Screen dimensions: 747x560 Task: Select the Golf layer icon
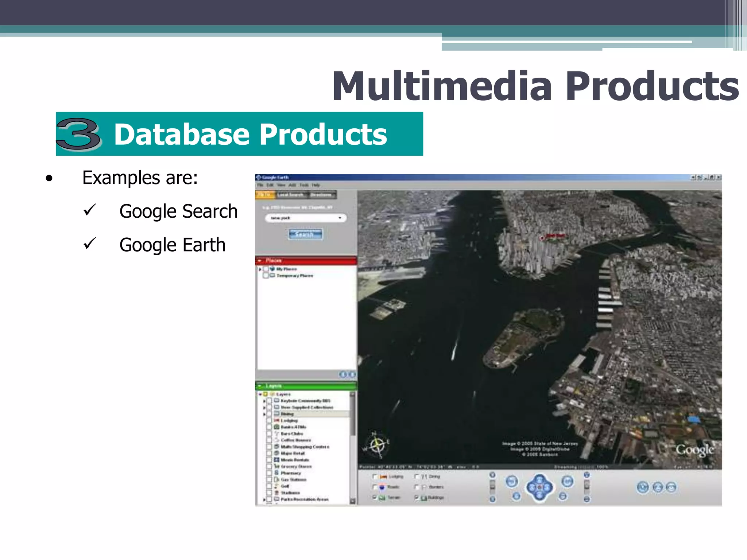[276, 486]
